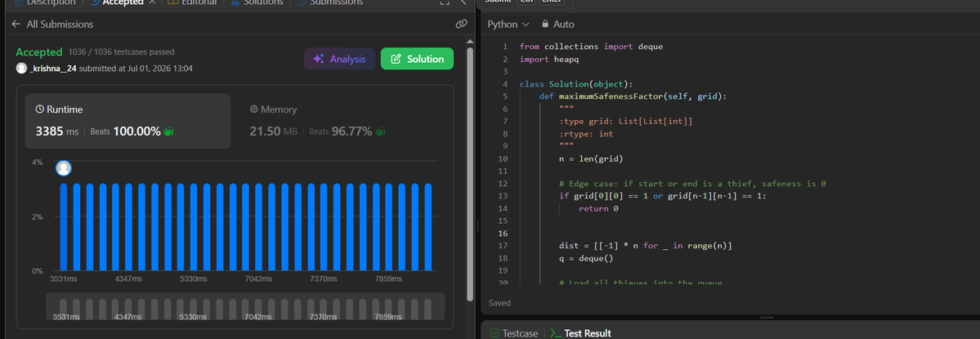Click the ':type grid: List[List[int]]' line
980x339 pixels.
625,121
